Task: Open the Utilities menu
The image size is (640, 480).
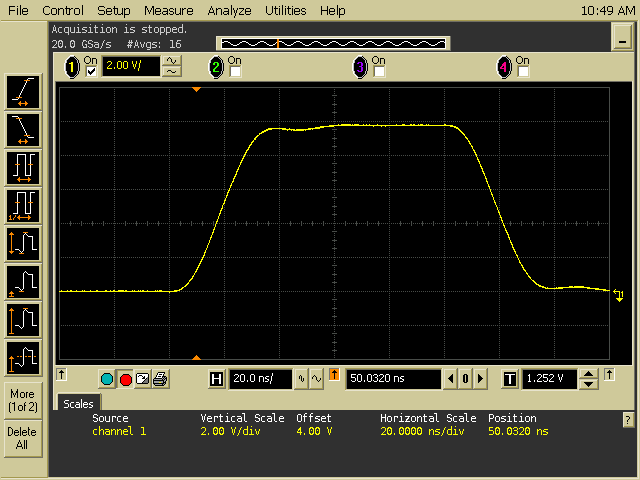Action: tap(286, 10)
